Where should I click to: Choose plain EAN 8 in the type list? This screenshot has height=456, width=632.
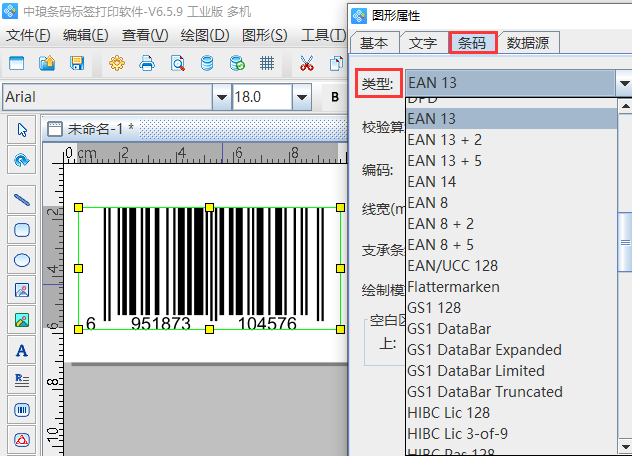click(511, 203)
